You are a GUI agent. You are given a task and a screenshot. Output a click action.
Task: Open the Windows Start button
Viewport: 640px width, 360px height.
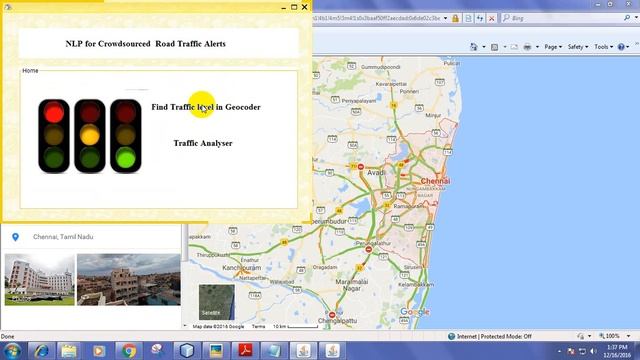[12, 351]
